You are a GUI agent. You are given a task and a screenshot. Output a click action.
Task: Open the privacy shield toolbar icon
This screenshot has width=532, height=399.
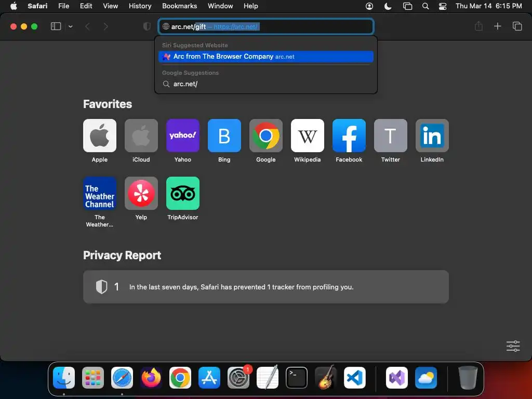click(x=147, y=26)
